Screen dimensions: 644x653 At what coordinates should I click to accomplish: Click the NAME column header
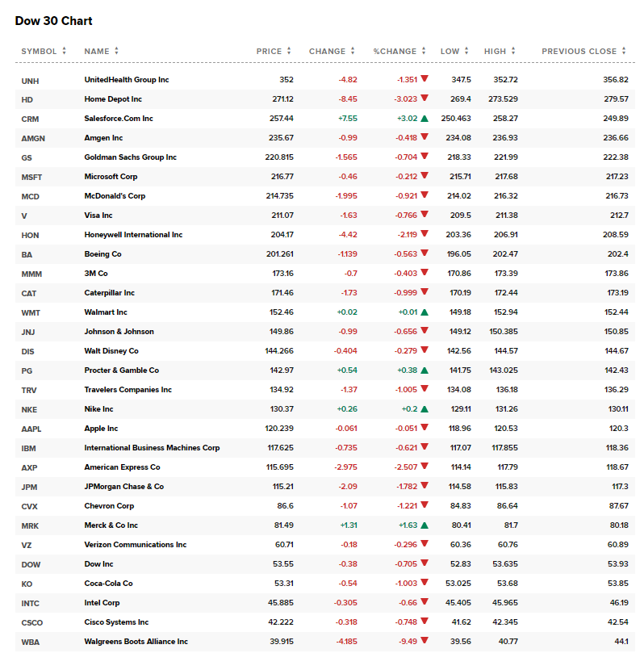point(97,51)
